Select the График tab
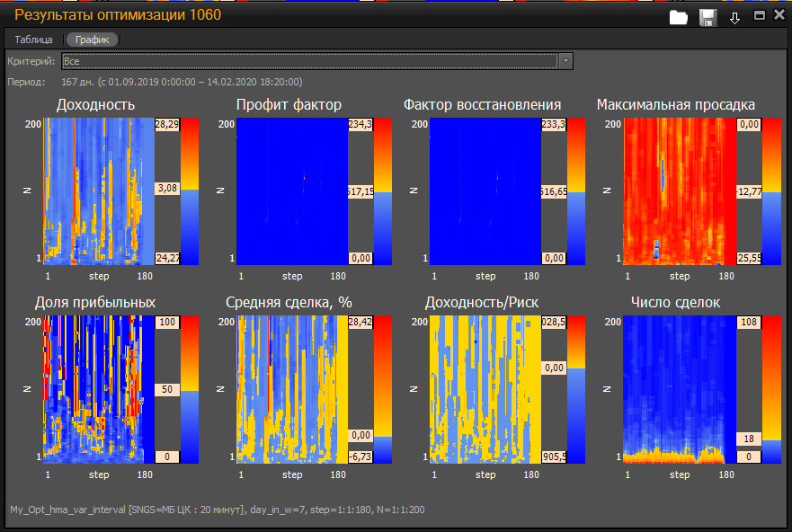 point(93,40)
